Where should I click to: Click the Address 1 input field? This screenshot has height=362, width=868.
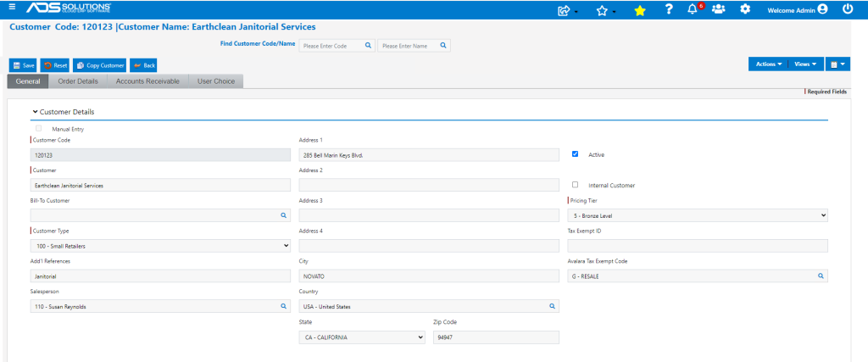(x=429, y=155)
